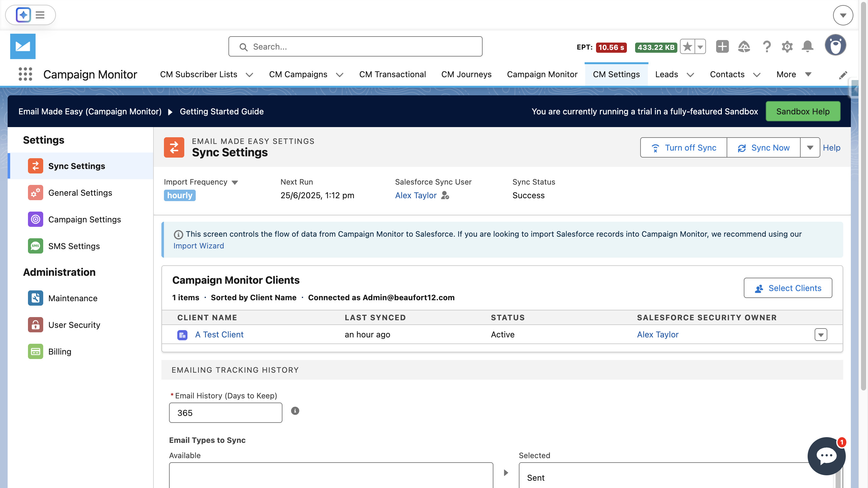The width and height of the screenshot is (868, 488).
Task: Open the Help link
Action: [x=831, y=148]
